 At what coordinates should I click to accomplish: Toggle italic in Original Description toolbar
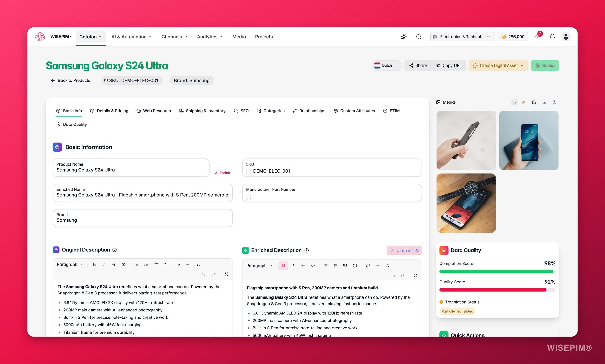click(104, 264)
